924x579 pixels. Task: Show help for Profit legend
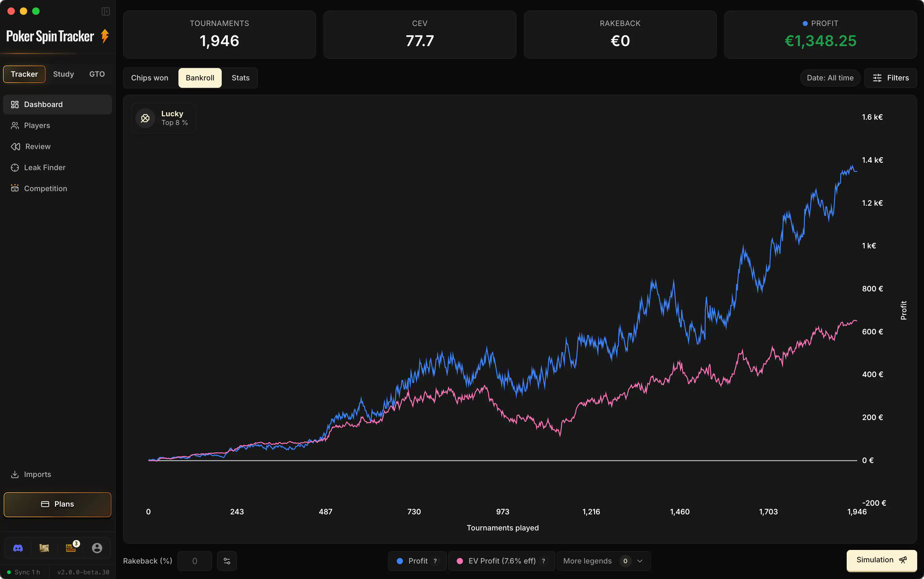tap(435, 561)
